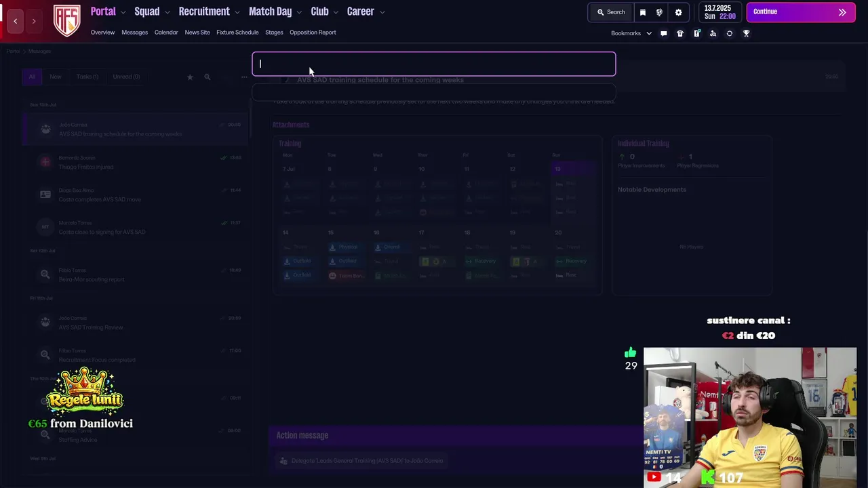Click the streamer webcam thumbnail
This screenshot has width=868, height=488.
(x=750, y=417)
